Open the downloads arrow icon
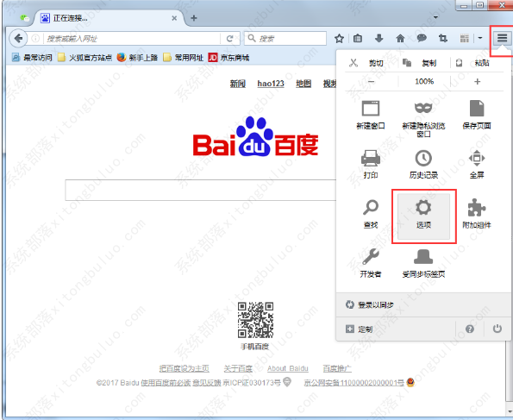Screen dimensions: 513x420 [378, 39]
